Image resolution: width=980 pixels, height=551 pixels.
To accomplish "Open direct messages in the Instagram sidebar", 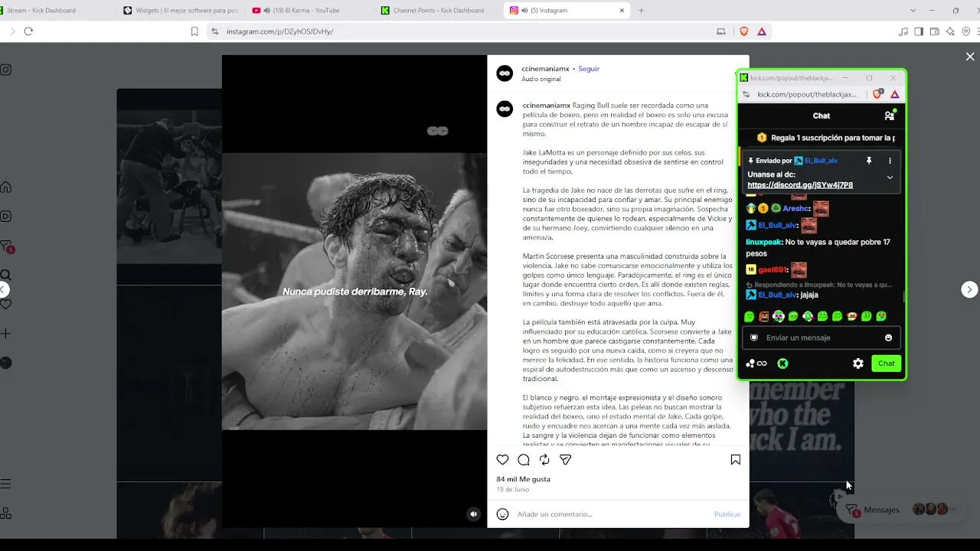I will [6, 246].
